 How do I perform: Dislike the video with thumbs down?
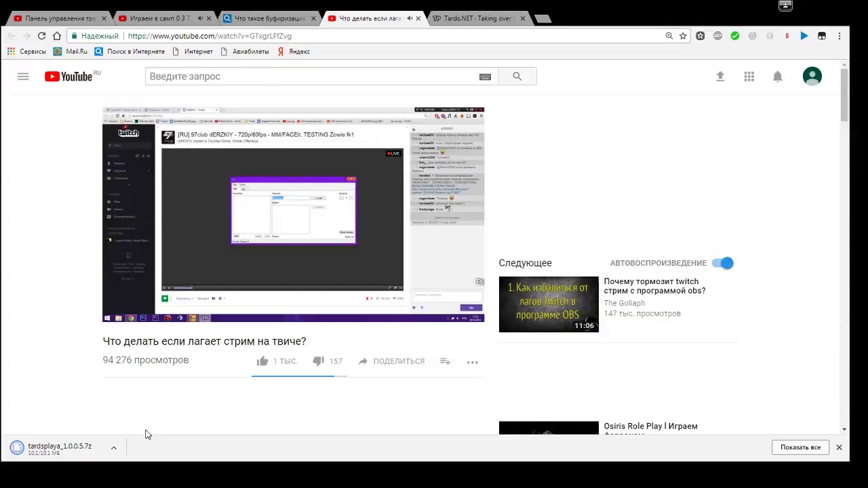pyautogui.click(x=318, y=361)
